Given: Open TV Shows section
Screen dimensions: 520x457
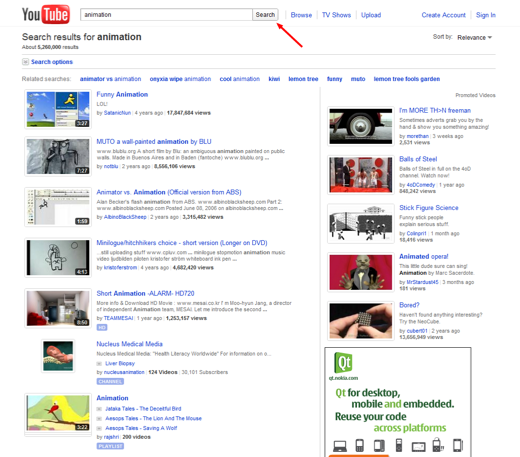Looking at the screenshot, I should pos(336,15).
